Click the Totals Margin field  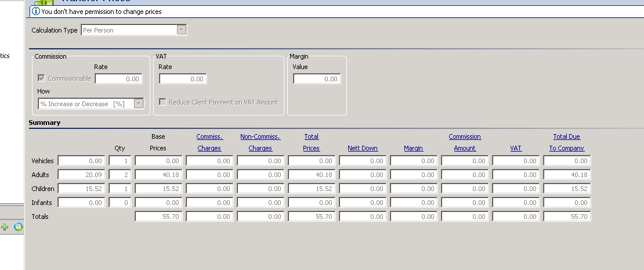[x=414, y=217]
